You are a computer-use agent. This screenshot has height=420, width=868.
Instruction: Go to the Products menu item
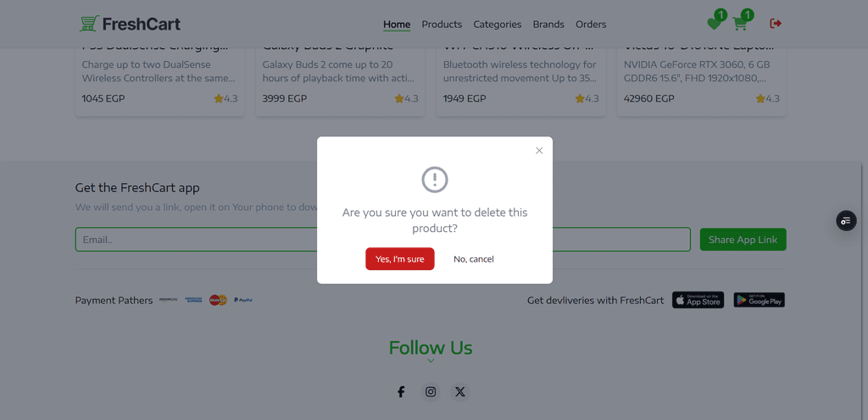pyautogui.click(x=442, y=25)
